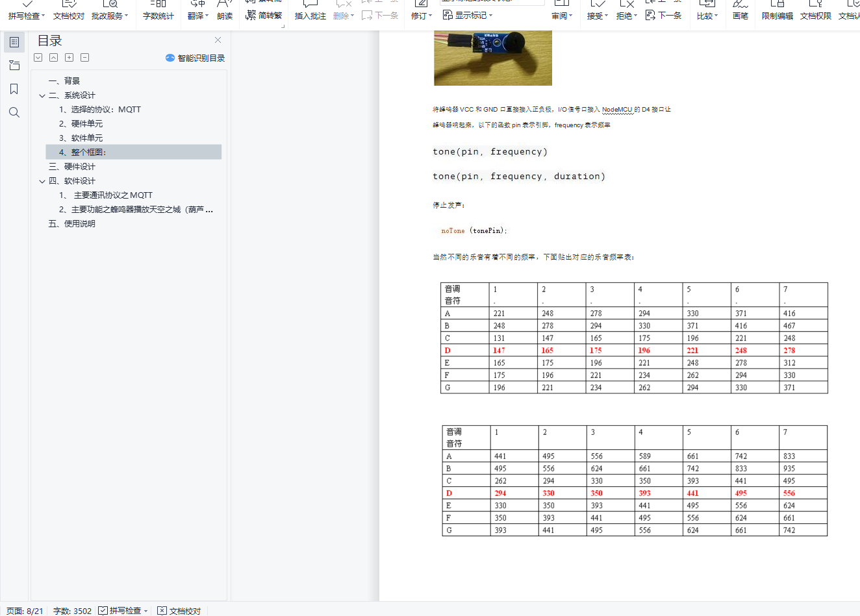This screenshot has height=616, width=860.
Task: Jump to 三、硬件设计 in outline
Action: pos(72,167)
